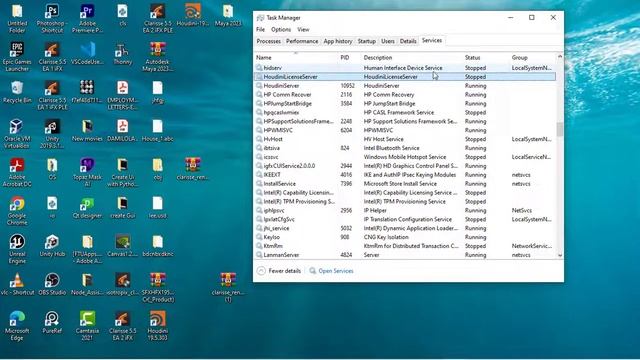Screen dimensions: 640x360
Task: Select the New movies folder icon
Action: coord(87,131)
